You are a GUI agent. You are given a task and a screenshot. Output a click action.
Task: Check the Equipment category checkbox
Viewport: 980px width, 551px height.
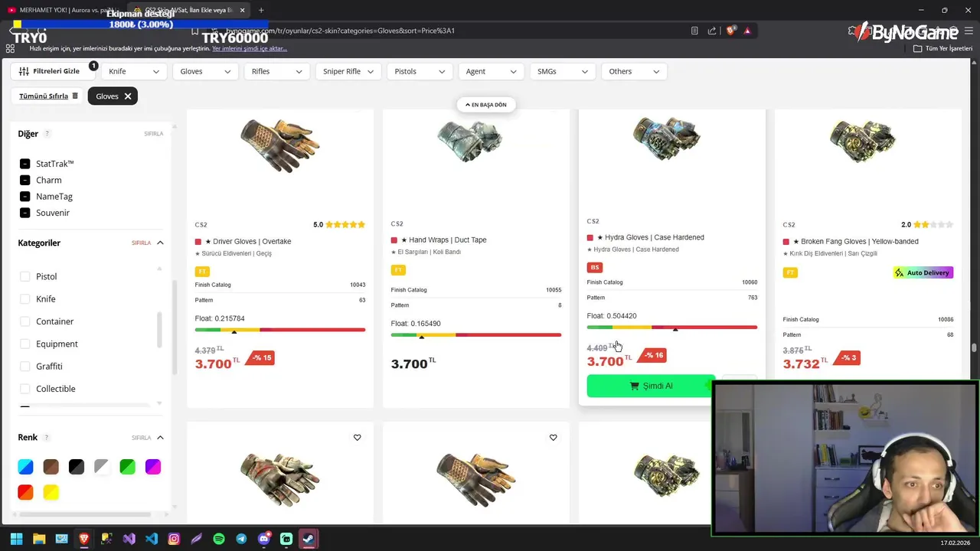[25, 344]
